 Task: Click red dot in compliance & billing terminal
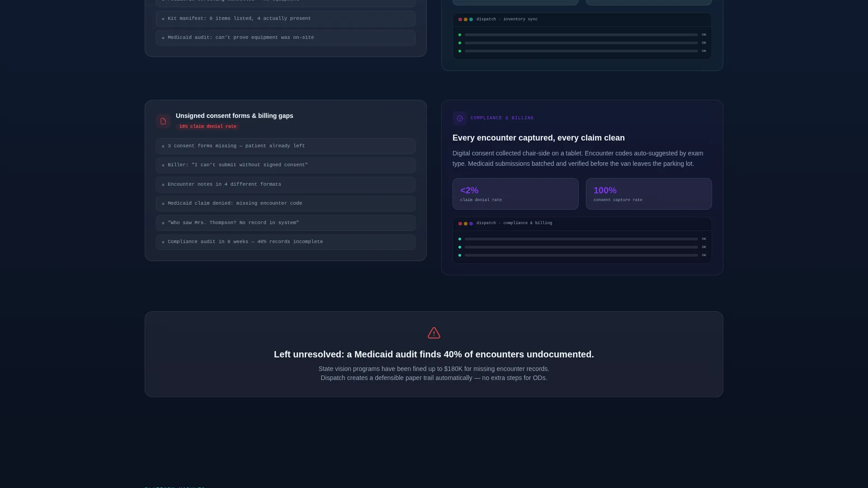(x=460, y=224)
